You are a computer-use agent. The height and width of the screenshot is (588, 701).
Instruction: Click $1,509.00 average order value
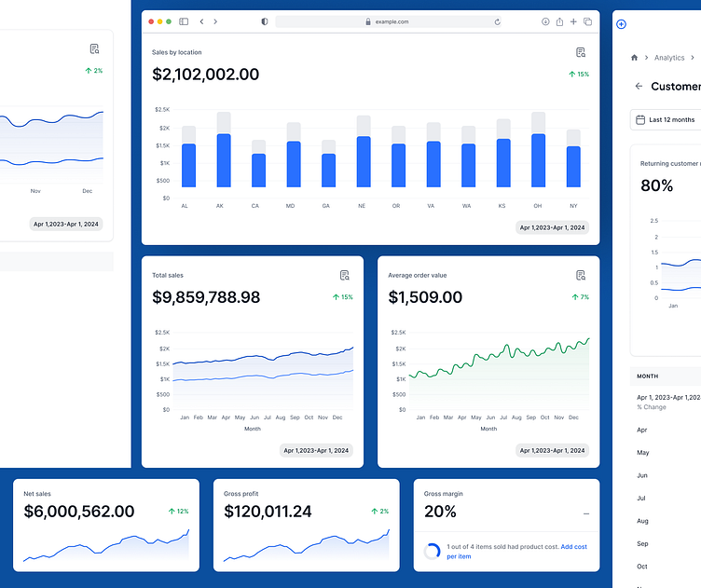425,297
